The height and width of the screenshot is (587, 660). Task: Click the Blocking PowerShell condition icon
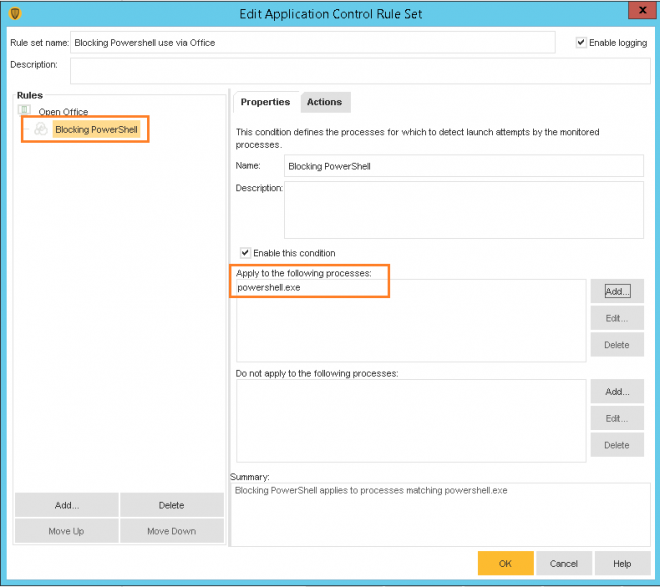click(x=41, y=129)
